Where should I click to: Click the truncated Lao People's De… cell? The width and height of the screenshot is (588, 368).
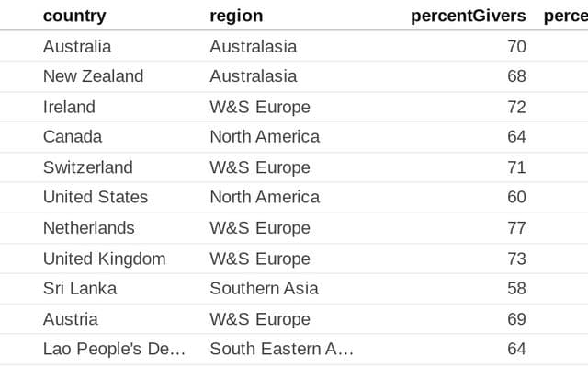coord(114,349)
